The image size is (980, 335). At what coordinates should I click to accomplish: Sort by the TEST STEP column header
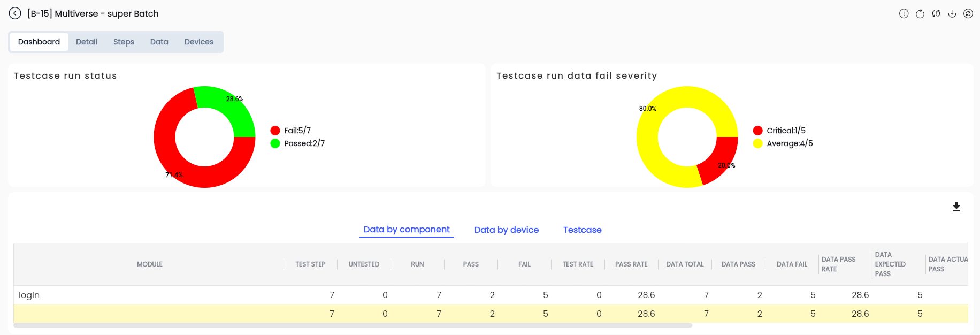click(x=311, y=264)
